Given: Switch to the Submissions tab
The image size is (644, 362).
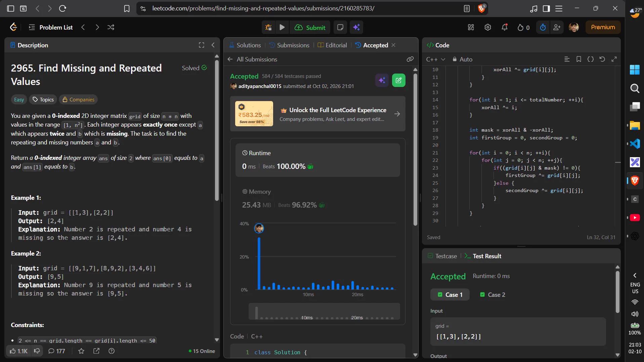Looking at the screenshot, I should tap(289, 45).
